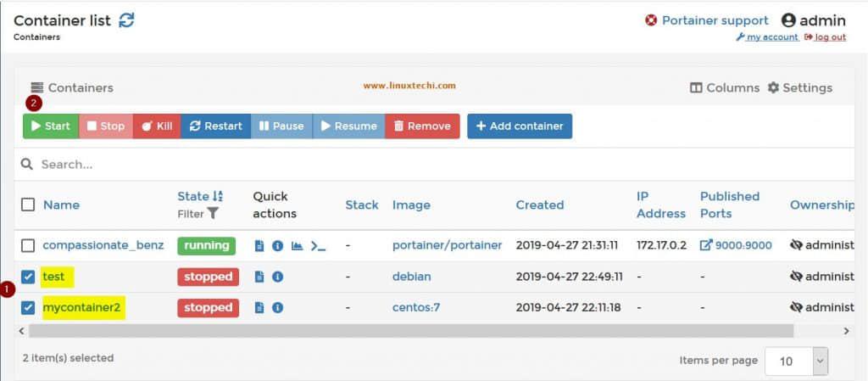Toggle the select-all checkbox in header
868x381 pixels.
[28, 205]
